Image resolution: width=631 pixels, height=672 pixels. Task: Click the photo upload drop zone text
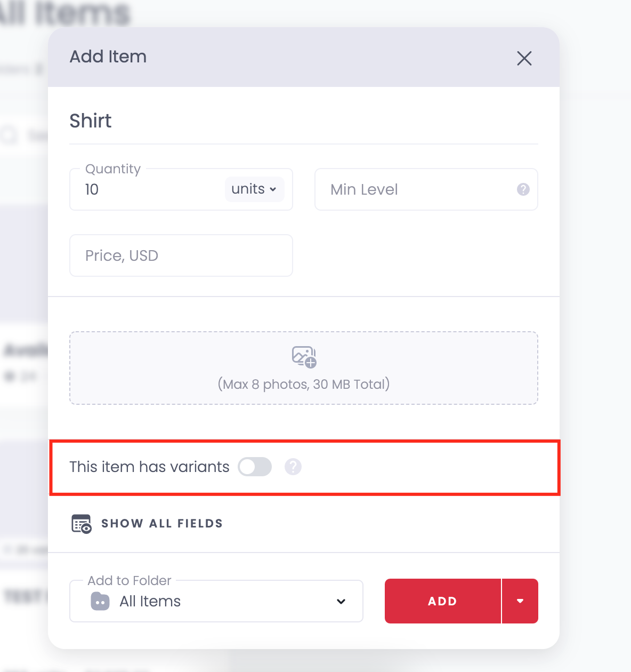[304, 384]
